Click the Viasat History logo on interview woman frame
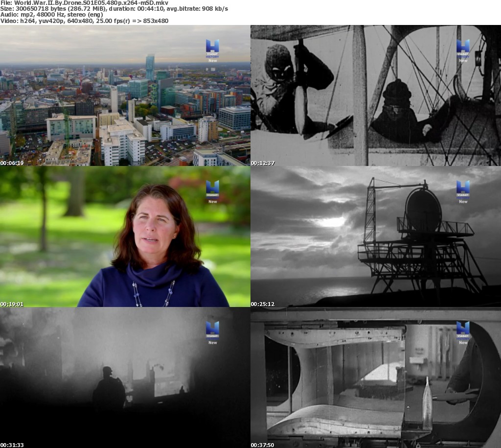Image resolution: width=501 pixels, height=448 pixels. (212, 191)
